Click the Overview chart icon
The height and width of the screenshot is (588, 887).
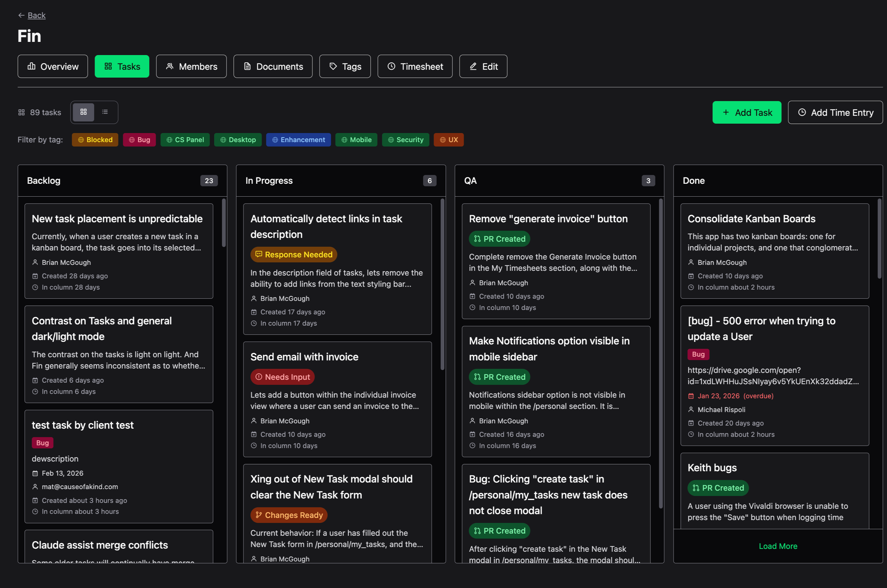point(32,66)
